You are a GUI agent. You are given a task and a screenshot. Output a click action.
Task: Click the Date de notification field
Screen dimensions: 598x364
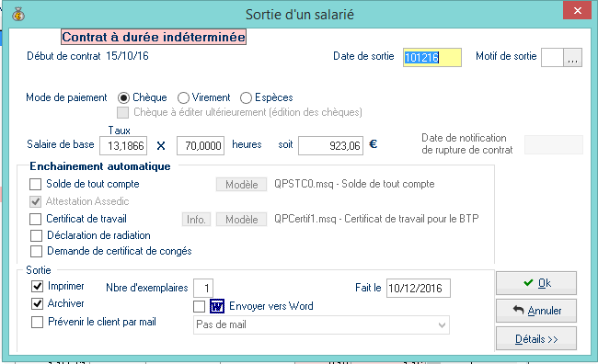click(x=554, y=145)
